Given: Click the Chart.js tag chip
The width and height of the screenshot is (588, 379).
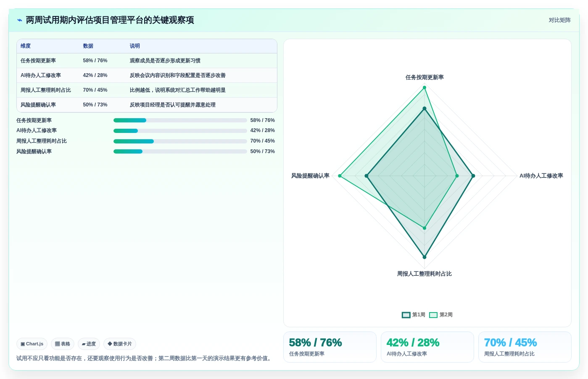Looking at the screenshot, I should (32, 344).
